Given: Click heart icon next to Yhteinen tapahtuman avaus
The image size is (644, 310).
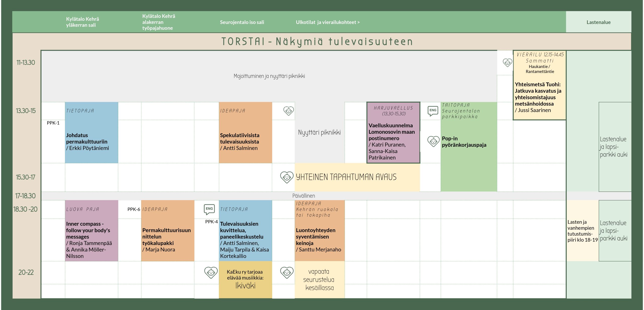Looking at the screenshot, I should click(x=287, y=177).
